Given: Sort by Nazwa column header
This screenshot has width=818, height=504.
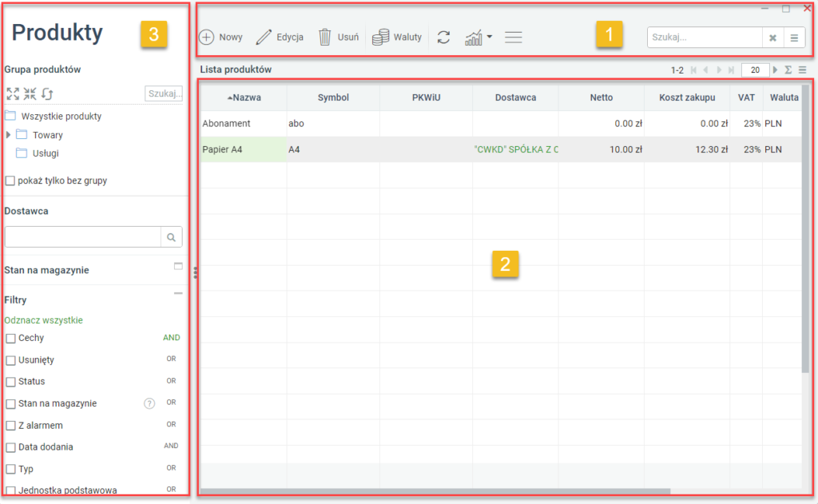Looking at the screenshot, I should [244, 97].
